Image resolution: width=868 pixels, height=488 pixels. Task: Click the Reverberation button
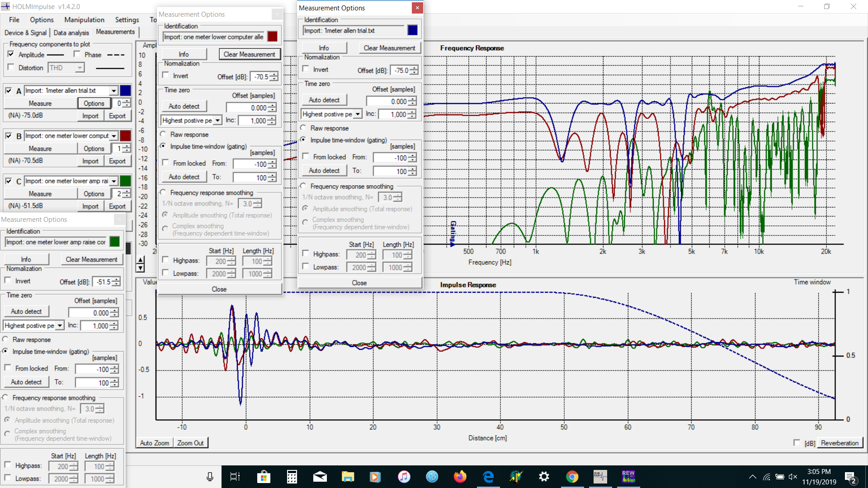click(x=840, y=443)
